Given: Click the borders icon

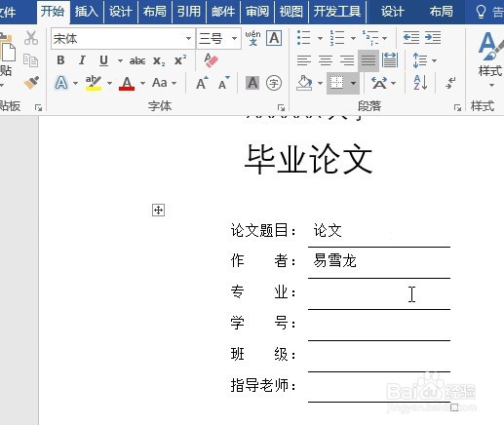Looking at the screenshot, I should click(x=336, y=83).
